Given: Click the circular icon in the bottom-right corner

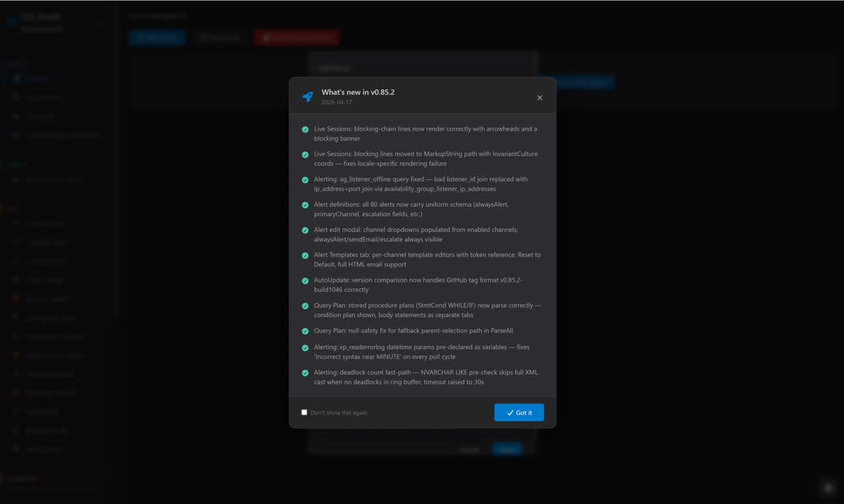Looking at the screenshot, I should coord(828,486).
